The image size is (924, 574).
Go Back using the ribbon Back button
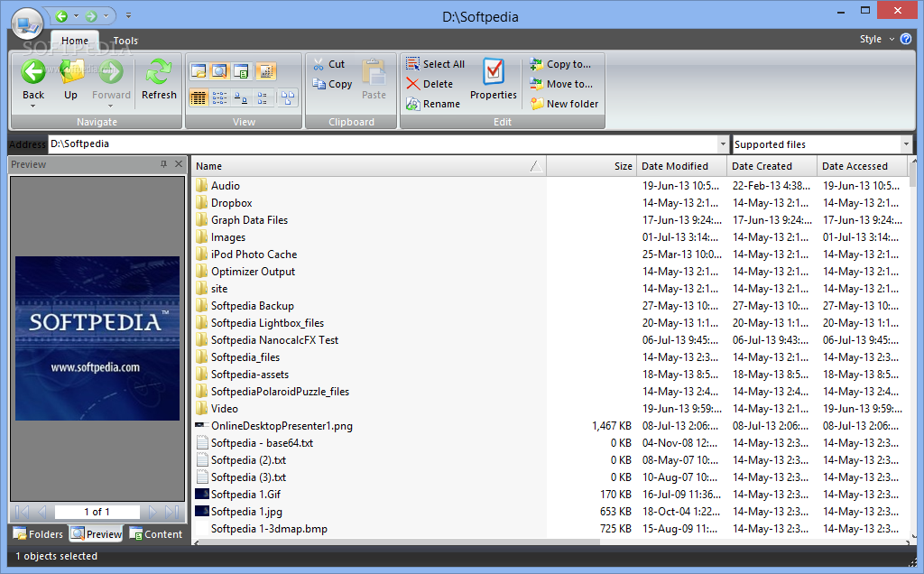point(33,79)
